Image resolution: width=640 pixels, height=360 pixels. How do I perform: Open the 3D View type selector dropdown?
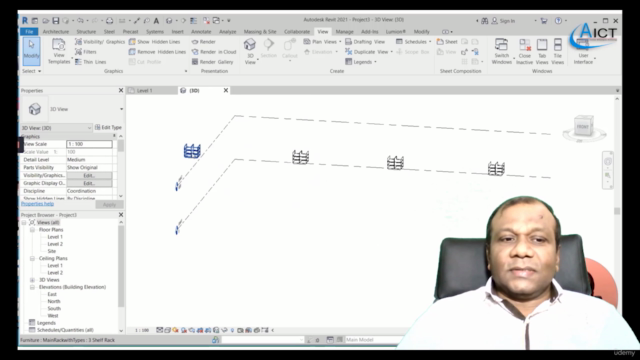pyautogui.click(x=121, y=109)
